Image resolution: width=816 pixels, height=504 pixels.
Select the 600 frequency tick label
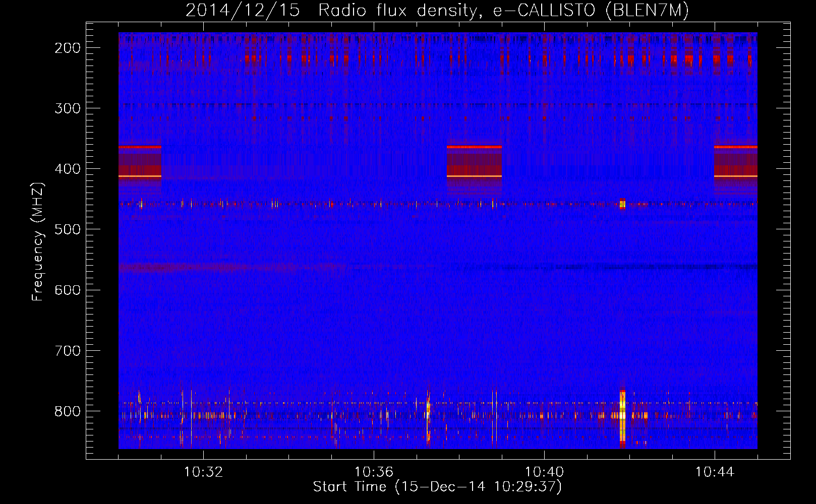pyautogui.click(x=67, y=290)
